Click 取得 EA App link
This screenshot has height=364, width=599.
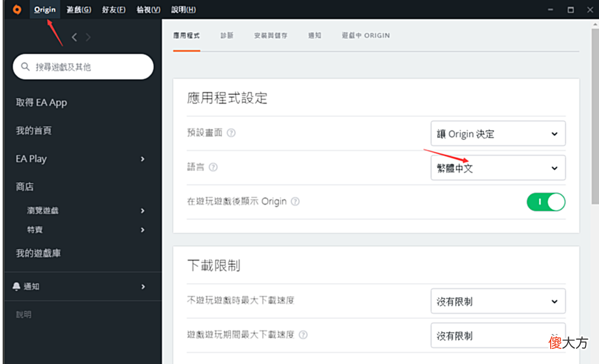point(41,102)
